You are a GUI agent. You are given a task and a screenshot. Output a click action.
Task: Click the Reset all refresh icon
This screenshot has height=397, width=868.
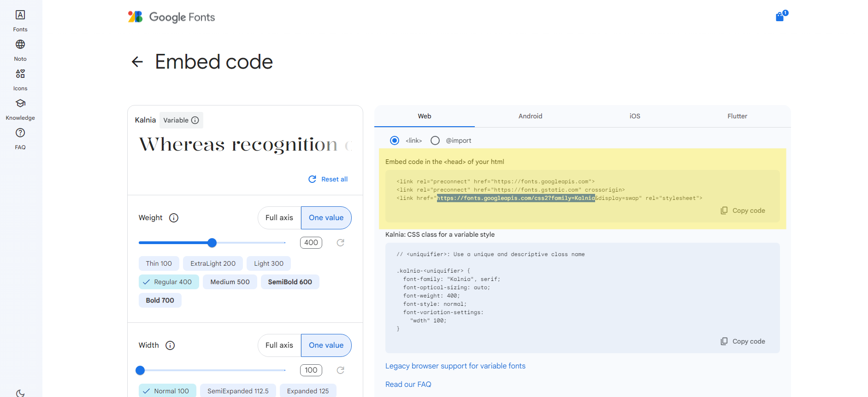click(x=312, y=179)
